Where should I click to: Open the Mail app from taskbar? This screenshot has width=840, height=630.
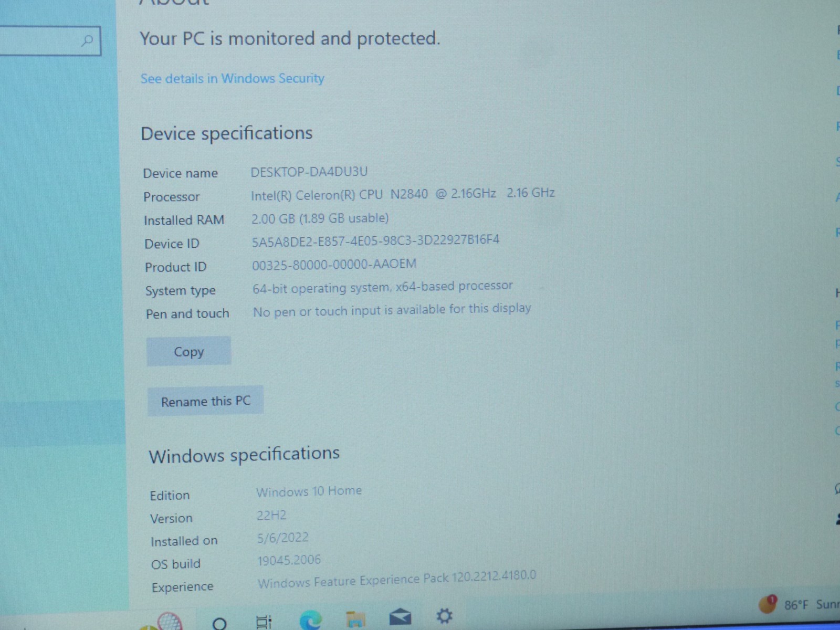(x=400, y=617)
